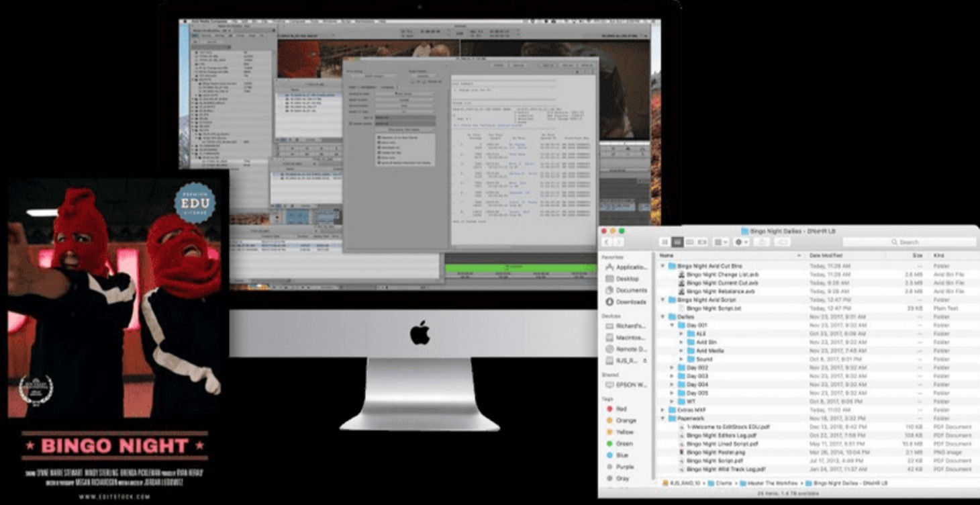
Task: Filter by the Purple tag
Action: pos(620,467)
